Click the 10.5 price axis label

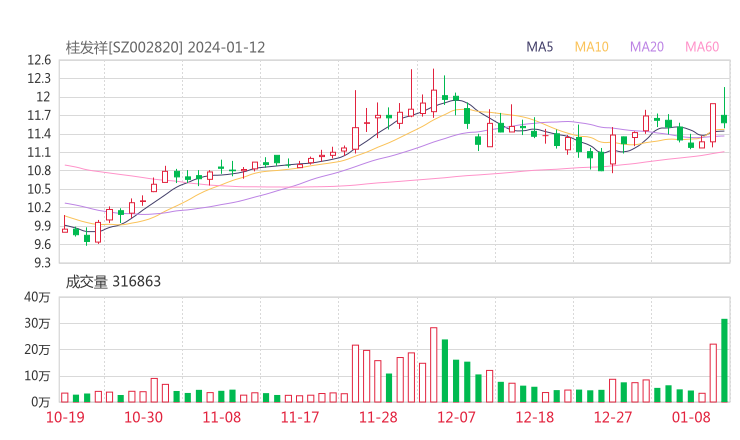coord(39,189)
